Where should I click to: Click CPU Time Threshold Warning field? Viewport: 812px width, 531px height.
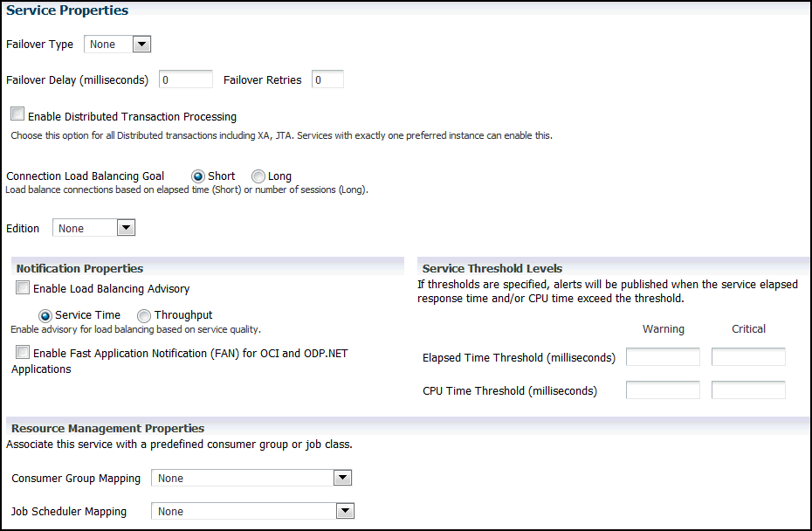pos(663,390)
